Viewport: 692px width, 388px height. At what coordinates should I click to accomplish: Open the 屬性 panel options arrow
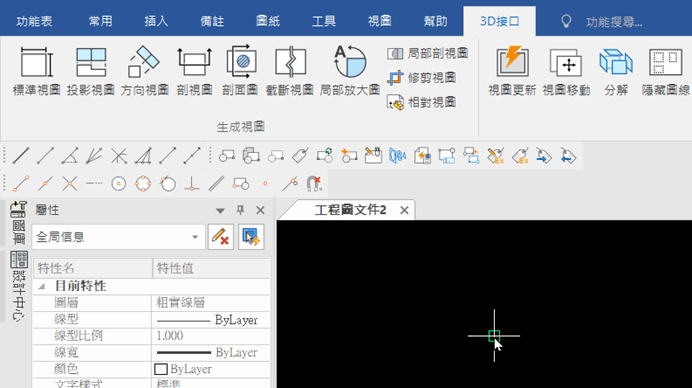pos(220,211)
